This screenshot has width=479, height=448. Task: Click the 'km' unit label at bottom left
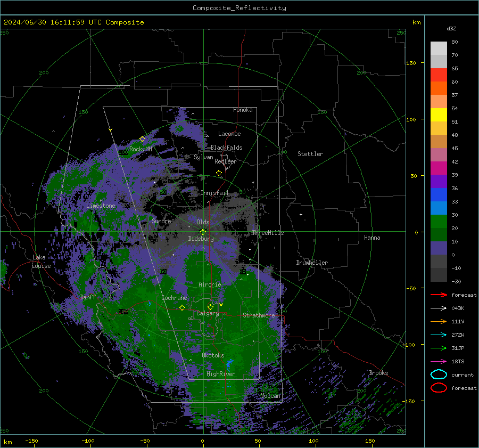(7, 442)
